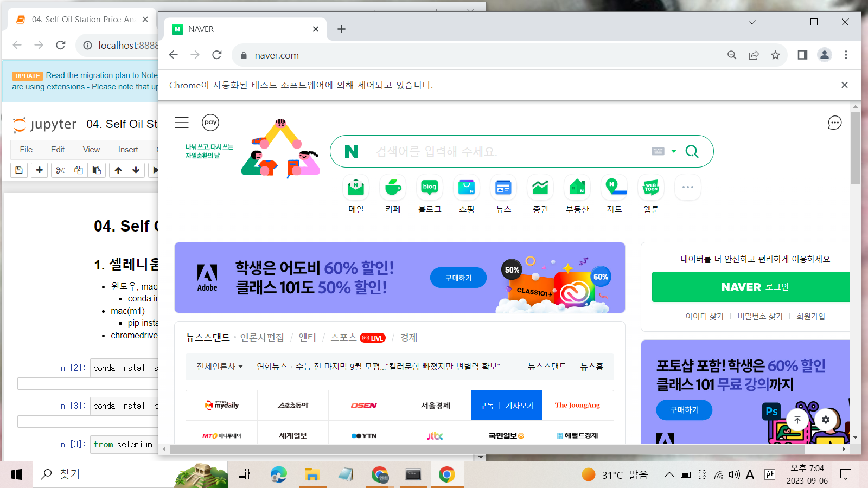This screenshot has height=488, width=868.
Task: Click the 회원가입 link
Action: click(810, 316)
